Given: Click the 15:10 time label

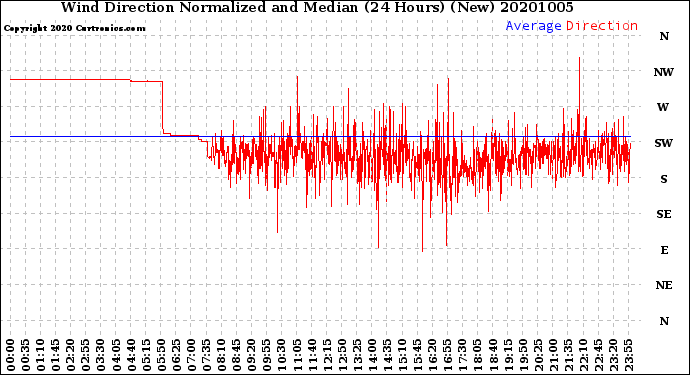Looking at the screenshot, I should (x=402, y=355).
